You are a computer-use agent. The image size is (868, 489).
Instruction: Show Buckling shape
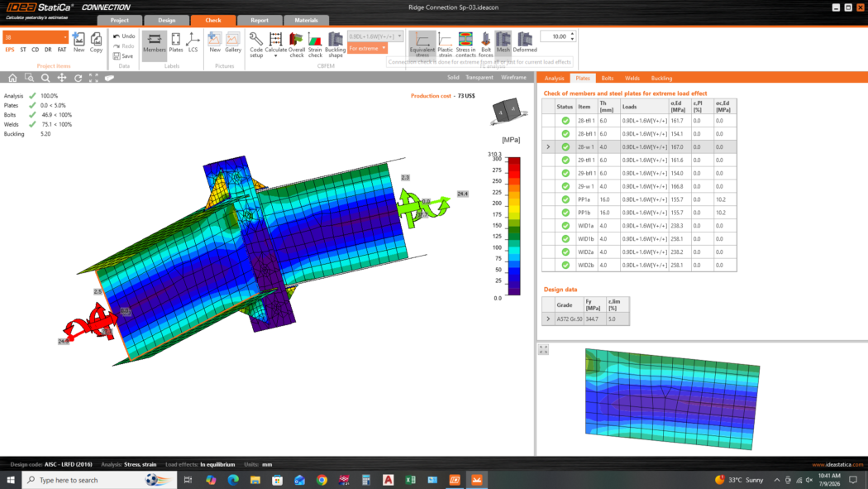[336, 45]
